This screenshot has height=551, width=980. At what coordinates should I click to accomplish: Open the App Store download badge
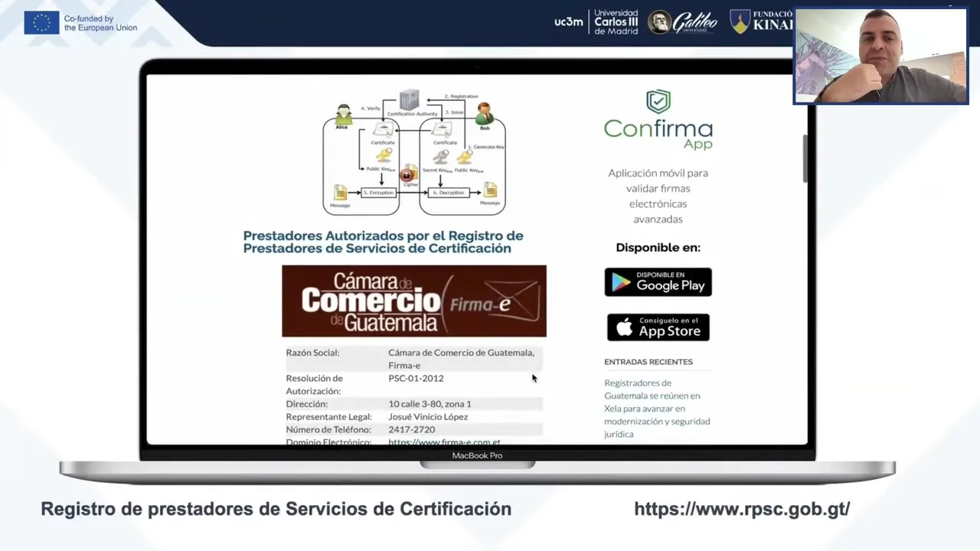(658, 327)
